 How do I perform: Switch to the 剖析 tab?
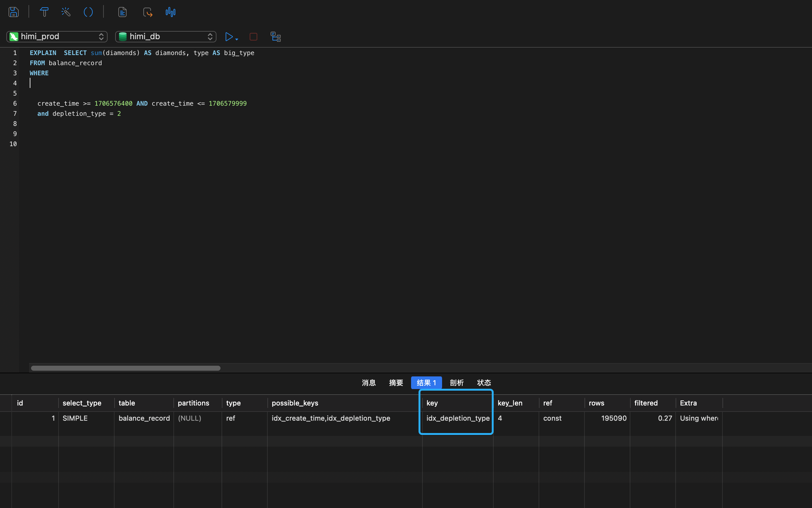(457, 383)
